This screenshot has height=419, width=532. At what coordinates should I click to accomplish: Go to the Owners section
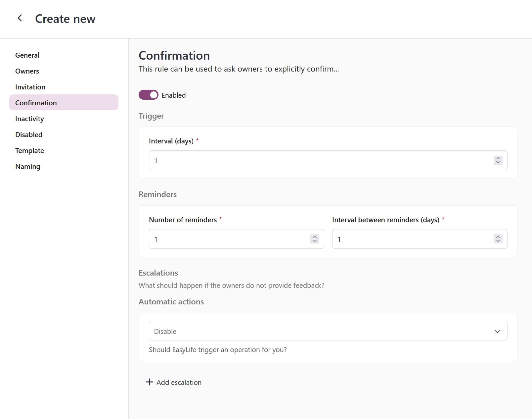(27, 71)
